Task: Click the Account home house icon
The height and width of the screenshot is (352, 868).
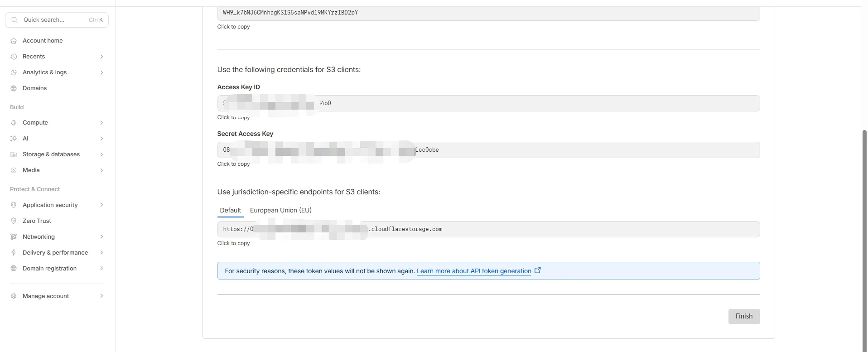Action: 14,41
